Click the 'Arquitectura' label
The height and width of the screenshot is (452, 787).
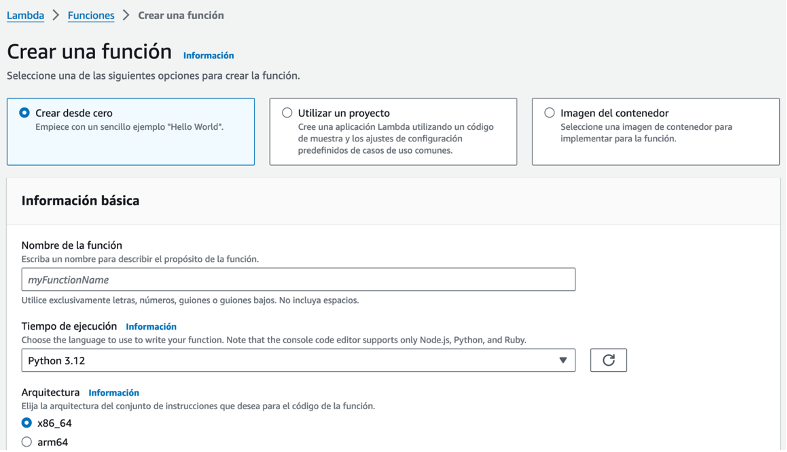click(x=50, y=392)
